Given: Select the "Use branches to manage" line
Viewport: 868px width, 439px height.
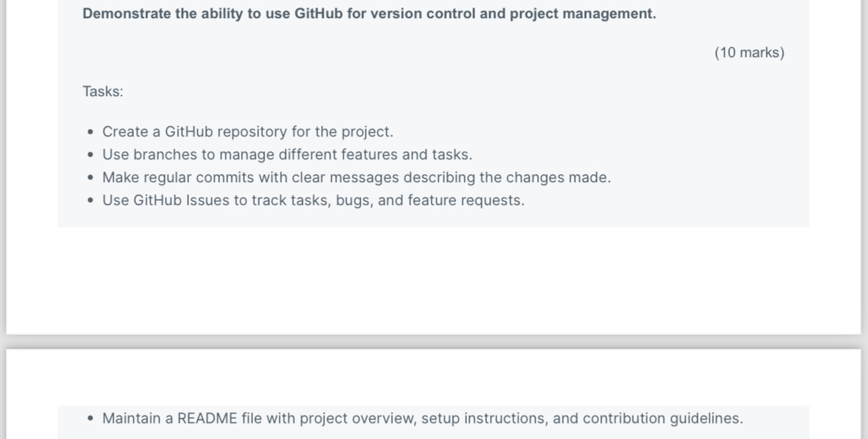Looking at the screenshot, I should click(287, 155).
